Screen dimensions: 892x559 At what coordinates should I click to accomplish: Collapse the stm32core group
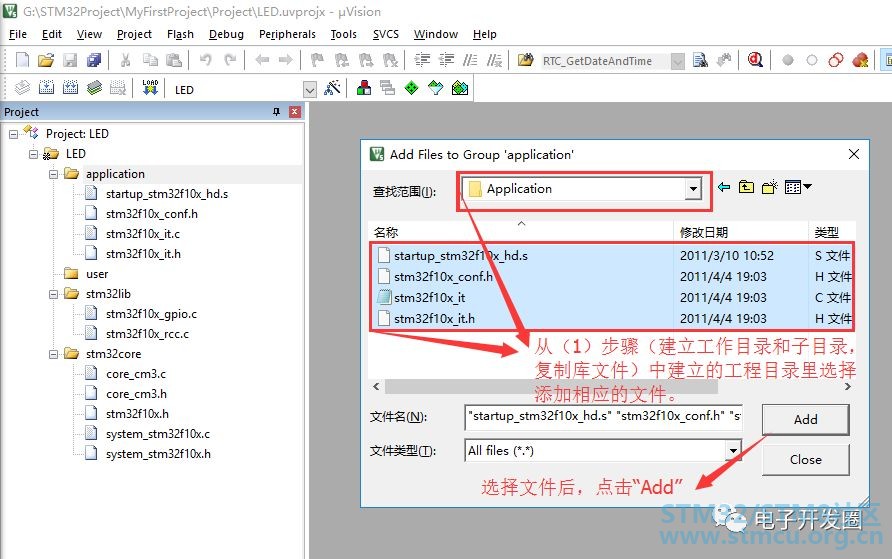(x=53, y=354)
